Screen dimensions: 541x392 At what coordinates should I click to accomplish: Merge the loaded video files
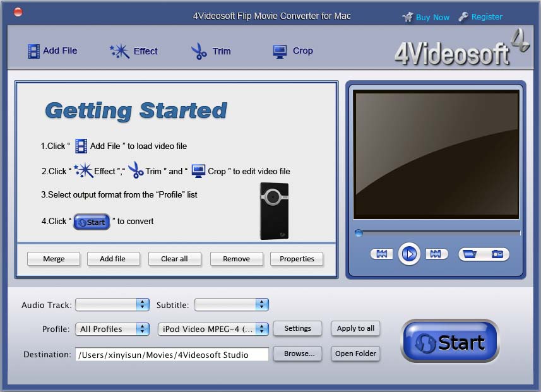53,259
